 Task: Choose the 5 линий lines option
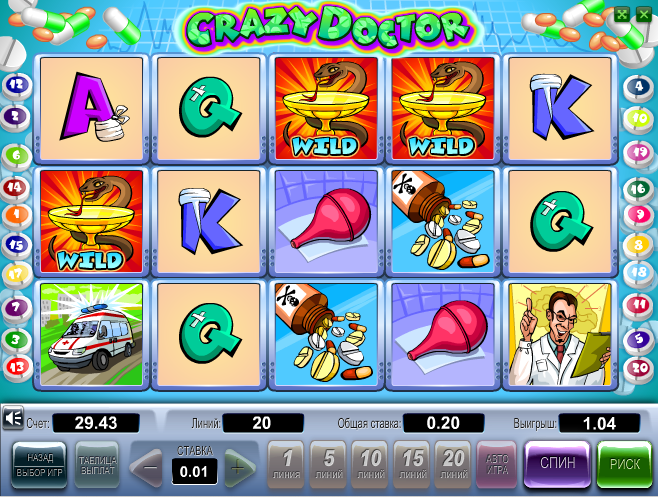(x=328, y=465)
